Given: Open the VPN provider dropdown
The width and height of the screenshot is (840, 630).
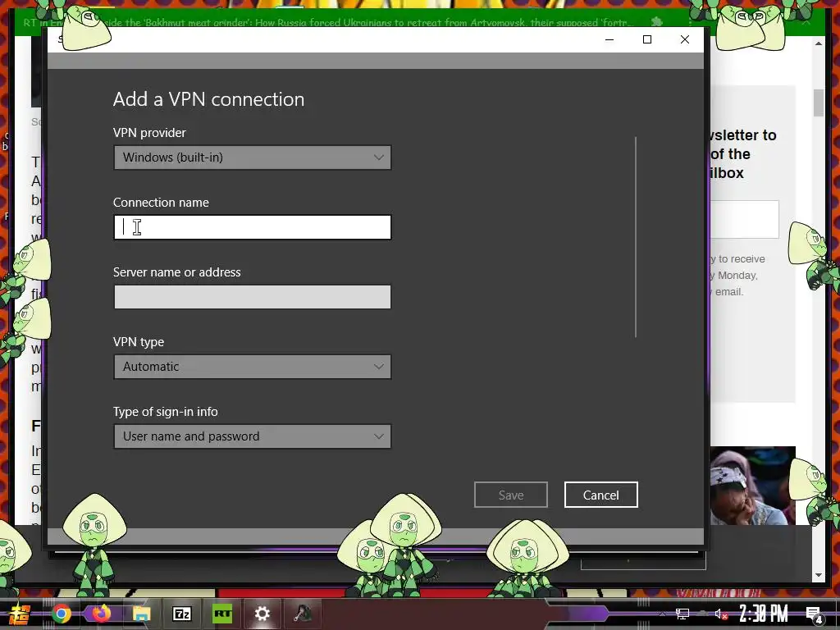Looking at the screenshot, I should (253, 157).
